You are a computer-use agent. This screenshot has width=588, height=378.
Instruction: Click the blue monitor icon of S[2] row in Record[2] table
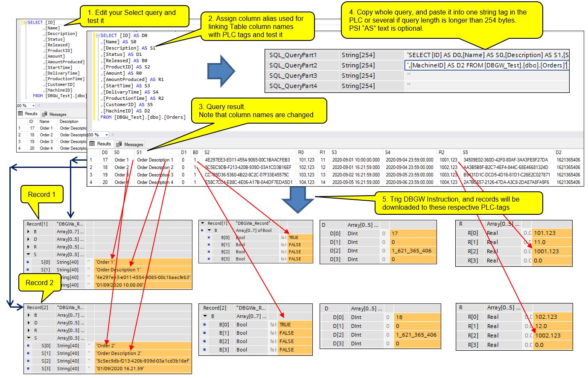(x=28, y=361)
